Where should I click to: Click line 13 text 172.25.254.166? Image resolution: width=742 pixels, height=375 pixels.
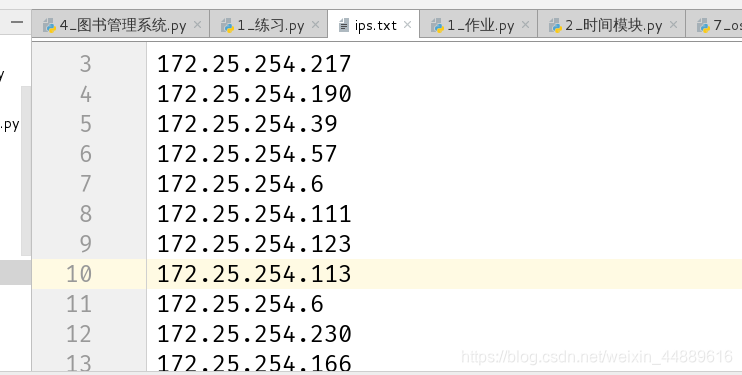(254, 363)
